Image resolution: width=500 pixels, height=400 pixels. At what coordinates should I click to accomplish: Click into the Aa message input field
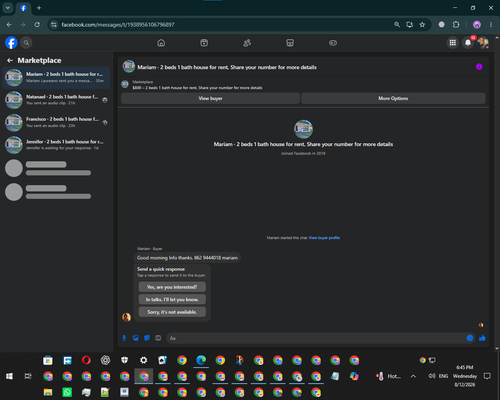[x=317, y=338]
